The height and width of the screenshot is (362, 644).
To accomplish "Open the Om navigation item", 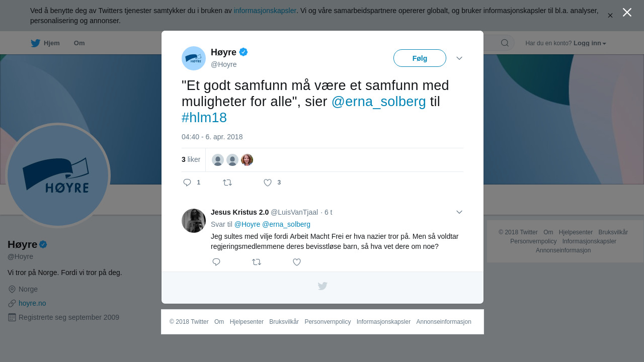I will tap(79, 43).
